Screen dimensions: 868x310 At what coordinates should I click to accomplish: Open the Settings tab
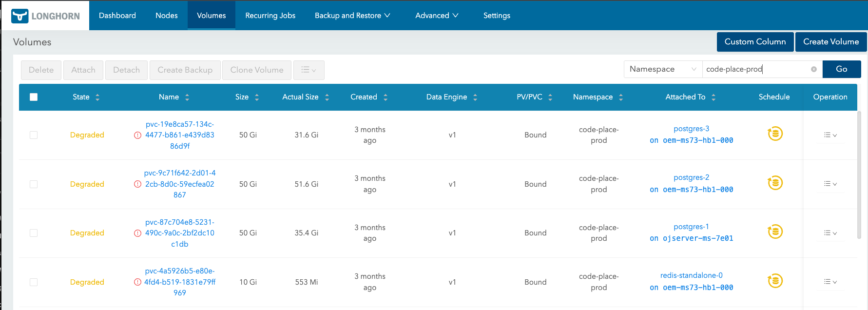tap(497, 16)
